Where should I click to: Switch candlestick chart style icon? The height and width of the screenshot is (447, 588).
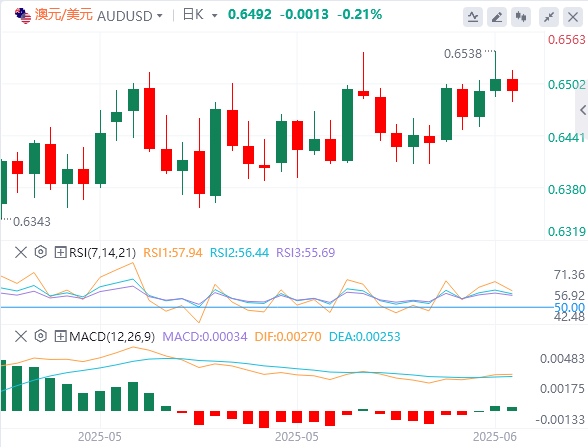[521, 17]
